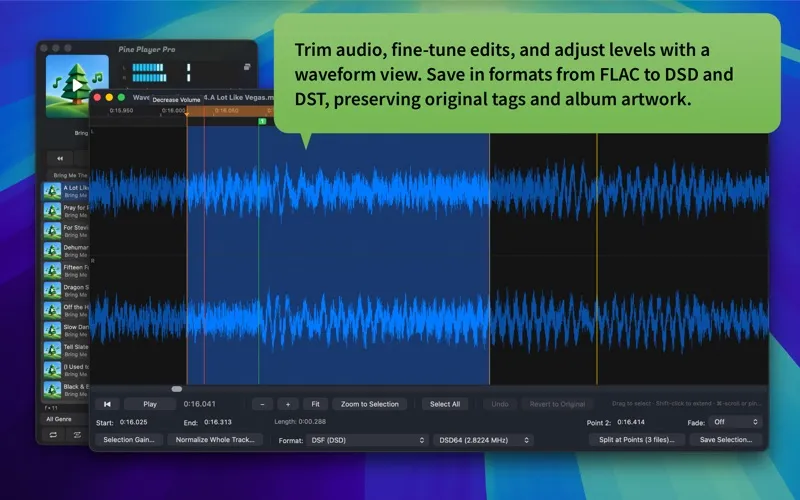Click the Point 2 value 0:16.414

point(631,422)
